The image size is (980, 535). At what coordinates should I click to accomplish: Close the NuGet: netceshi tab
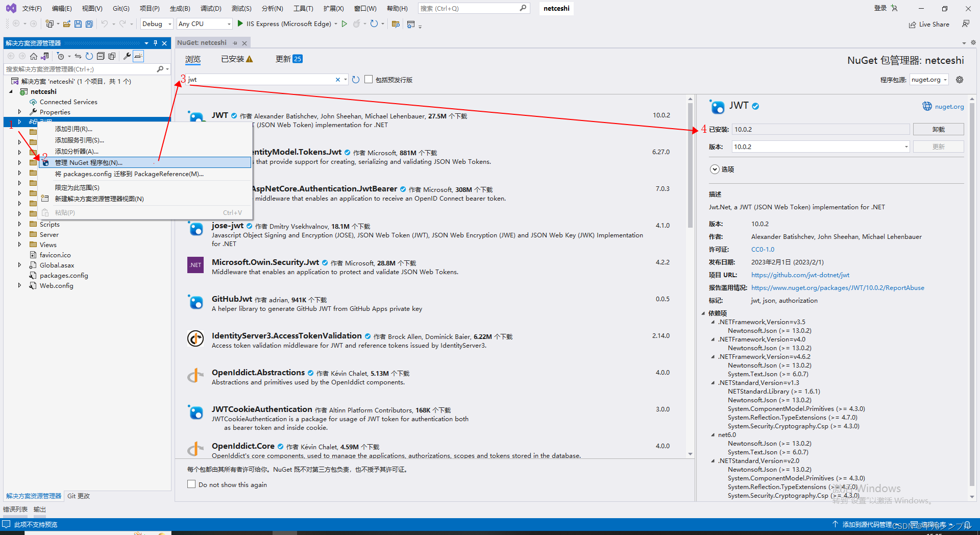(244, 43)
